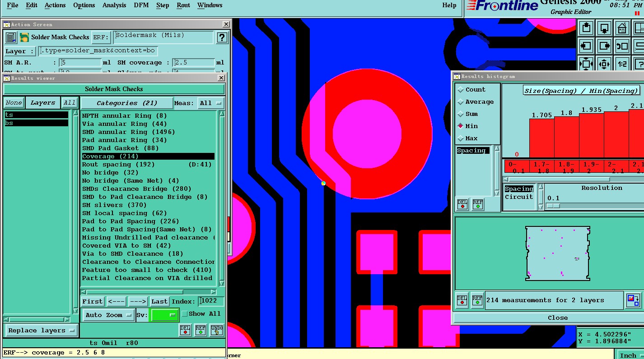
Task: Open the Results histogram window menu icon
Action: pos(457,77)
